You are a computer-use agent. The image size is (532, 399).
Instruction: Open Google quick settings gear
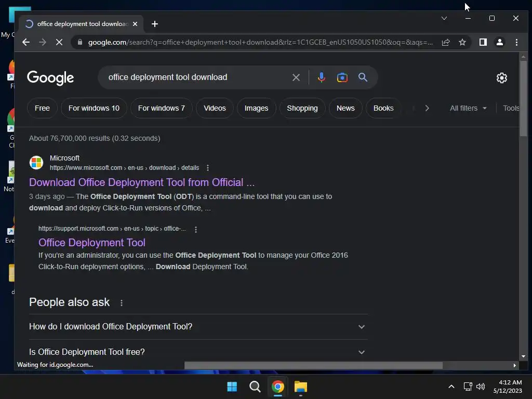(502, 78)
